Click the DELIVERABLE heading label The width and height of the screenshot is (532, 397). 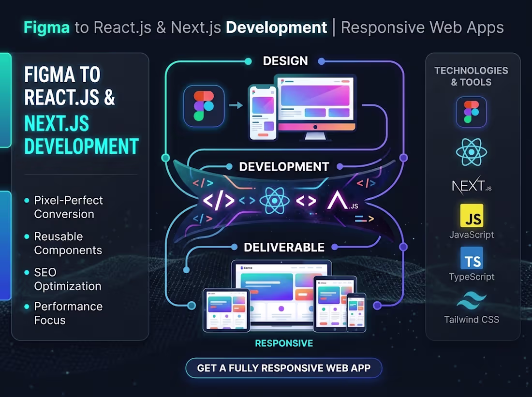click(284, 248)
